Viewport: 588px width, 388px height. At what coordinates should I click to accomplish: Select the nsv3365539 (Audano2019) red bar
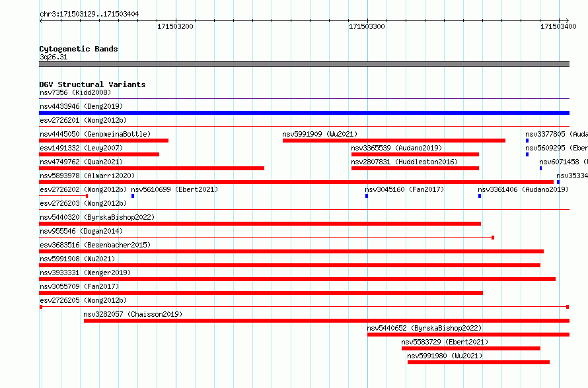click(415, 154)
